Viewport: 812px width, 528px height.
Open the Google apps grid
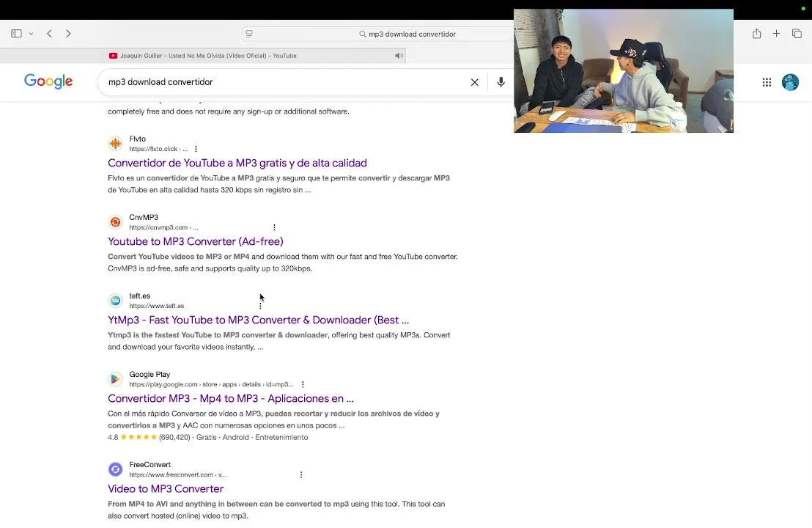[767, 82]
